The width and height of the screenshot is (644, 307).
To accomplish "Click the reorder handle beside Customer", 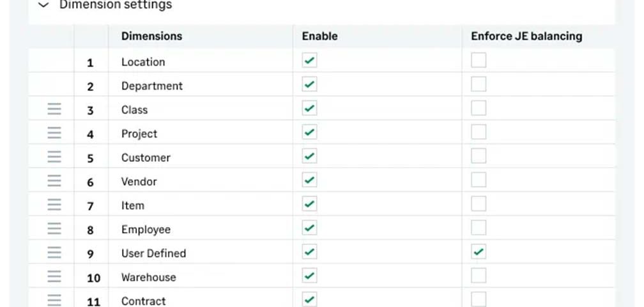I will point(54,157).
